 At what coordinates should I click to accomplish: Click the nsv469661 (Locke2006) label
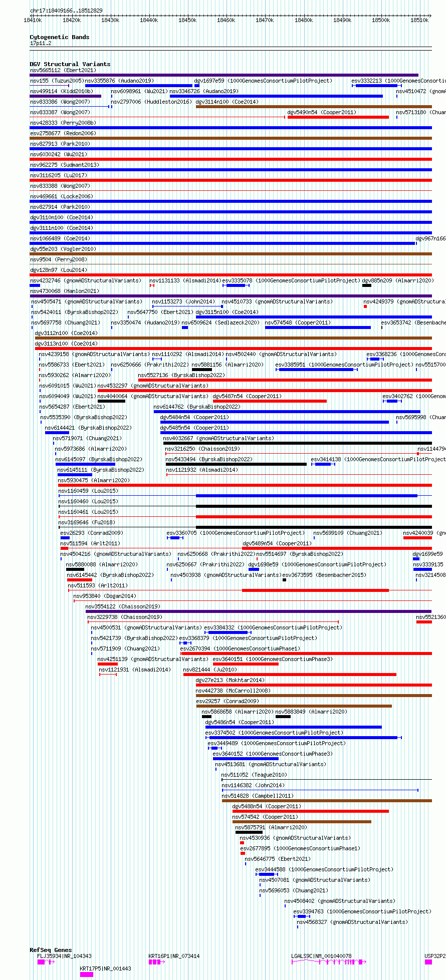click(61, 196)
